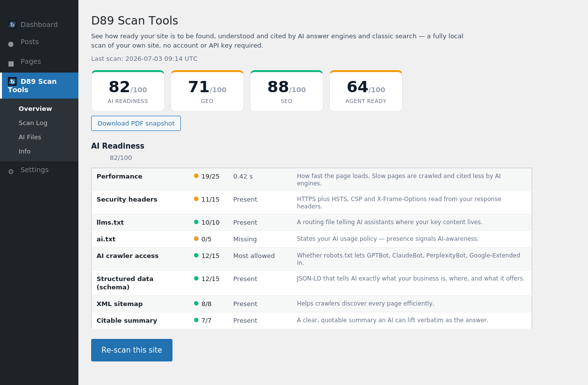Screen dimensions: 588x385
Task: Click the 19/25 Performance score
Action: pyautogui.click(x=210, y=177)
